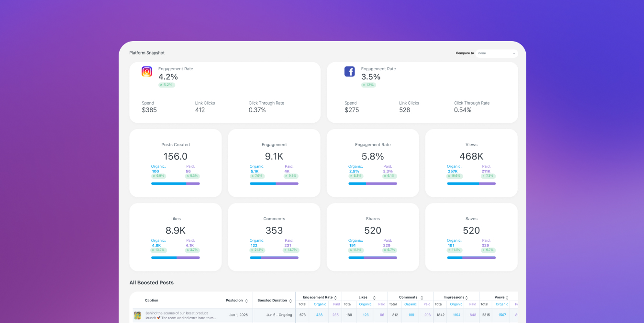644x323 pixels.
Task: Click the Facebook 12% growth badge
Action: pyautogui.click(x=368, y=85)
